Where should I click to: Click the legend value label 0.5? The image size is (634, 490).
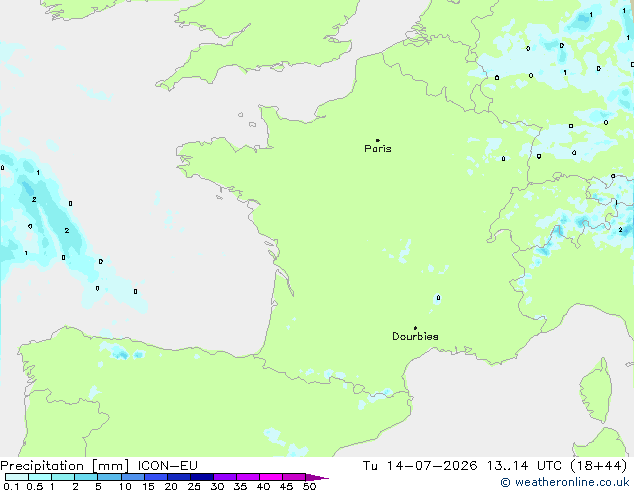pos(35,486)
